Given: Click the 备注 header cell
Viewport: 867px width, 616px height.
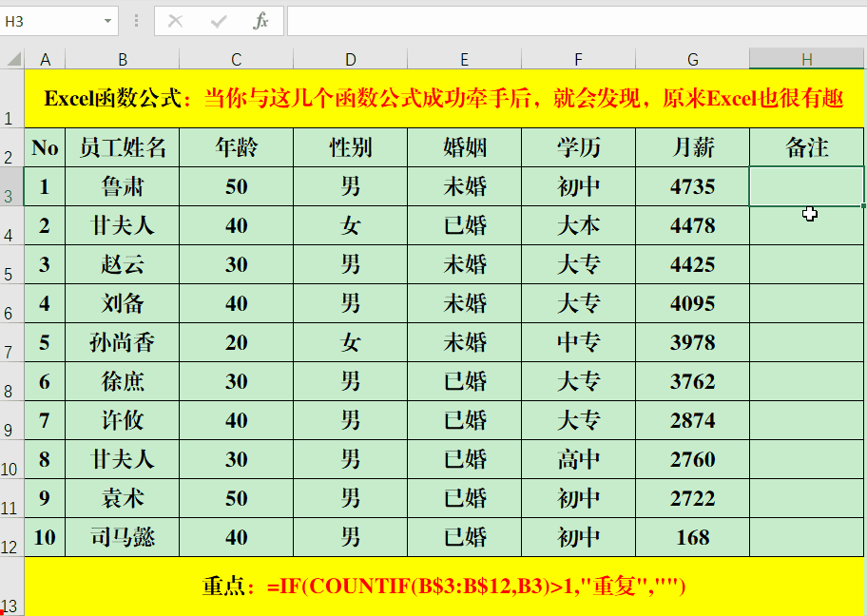Looking at the screenshot, I should click(807, 147).
